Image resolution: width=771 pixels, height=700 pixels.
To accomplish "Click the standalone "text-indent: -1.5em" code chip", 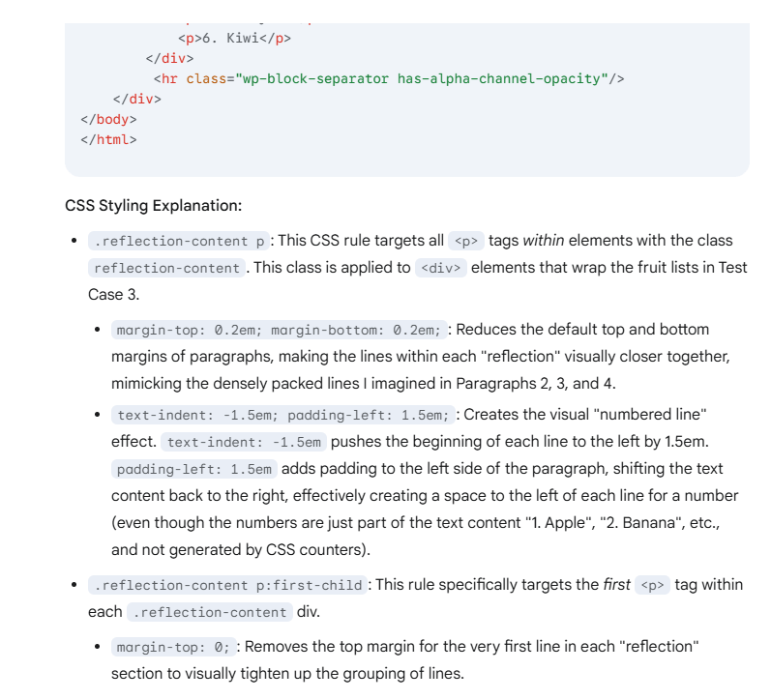I will point(244,442).
